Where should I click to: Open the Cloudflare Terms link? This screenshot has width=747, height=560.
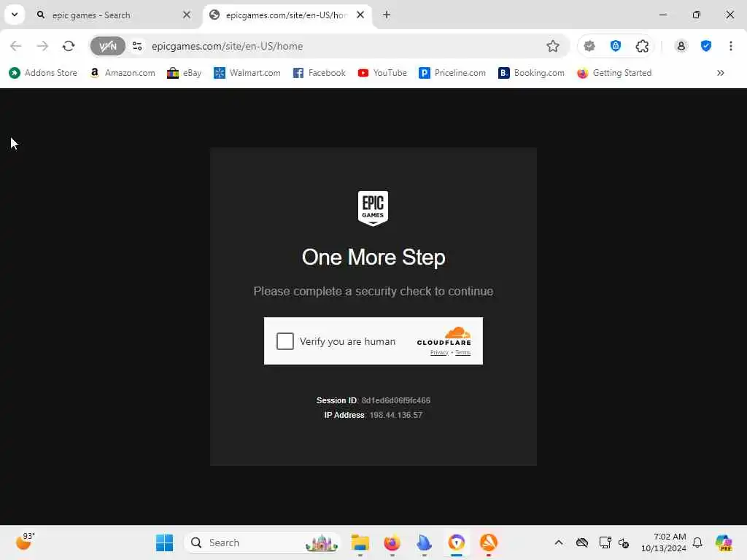tap(462, 352)
